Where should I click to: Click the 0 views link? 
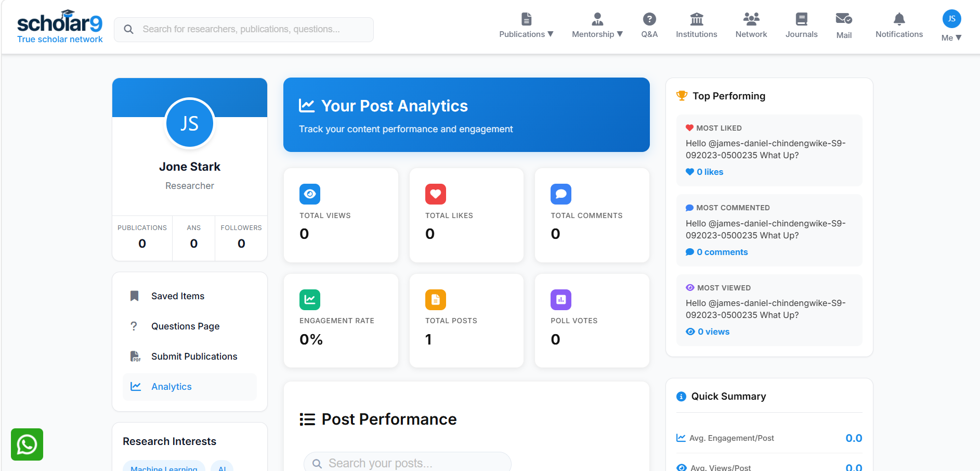coord(708,332)
